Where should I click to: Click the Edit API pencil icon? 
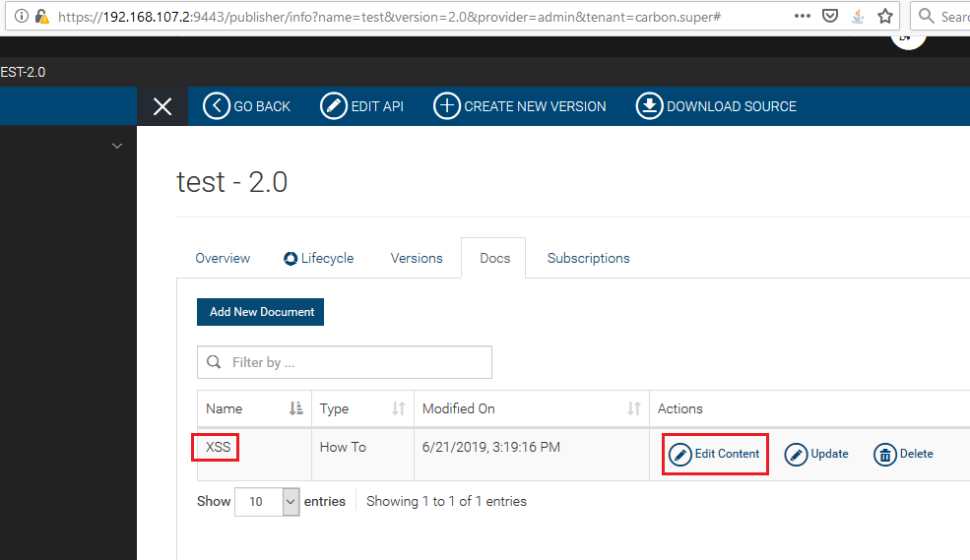pos(334,106)
